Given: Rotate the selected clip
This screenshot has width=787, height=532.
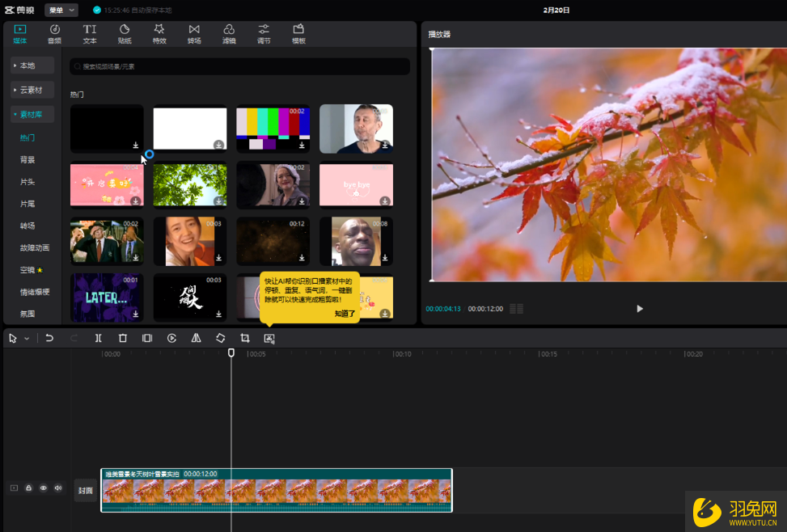Looking at the screenshot, I should [220, 338].
